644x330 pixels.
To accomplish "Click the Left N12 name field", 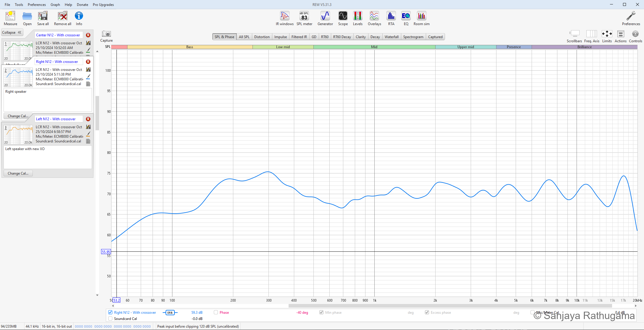I will tap(59, 119).
